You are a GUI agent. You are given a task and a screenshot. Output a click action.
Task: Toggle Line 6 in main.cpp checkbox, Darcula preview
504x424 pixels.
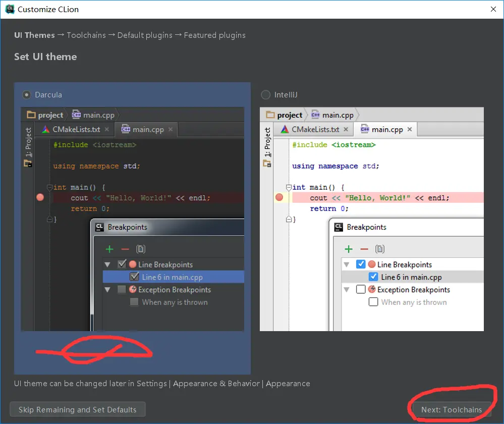click(x=134, y=277)
